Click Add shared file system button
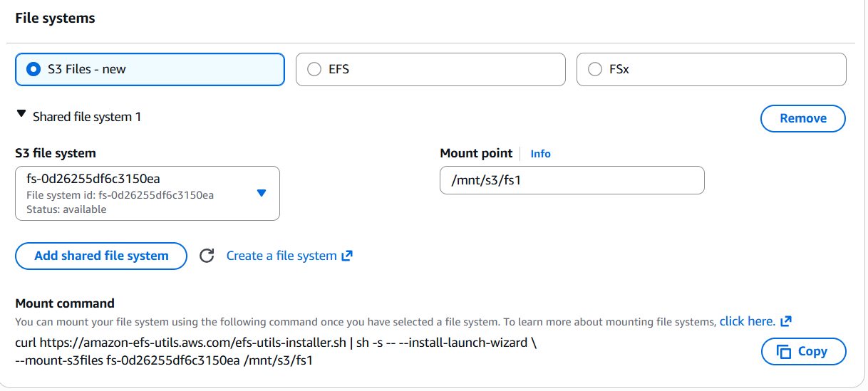Image resolution: width=868 pixels, height=391 pixels. pos(101,256)
